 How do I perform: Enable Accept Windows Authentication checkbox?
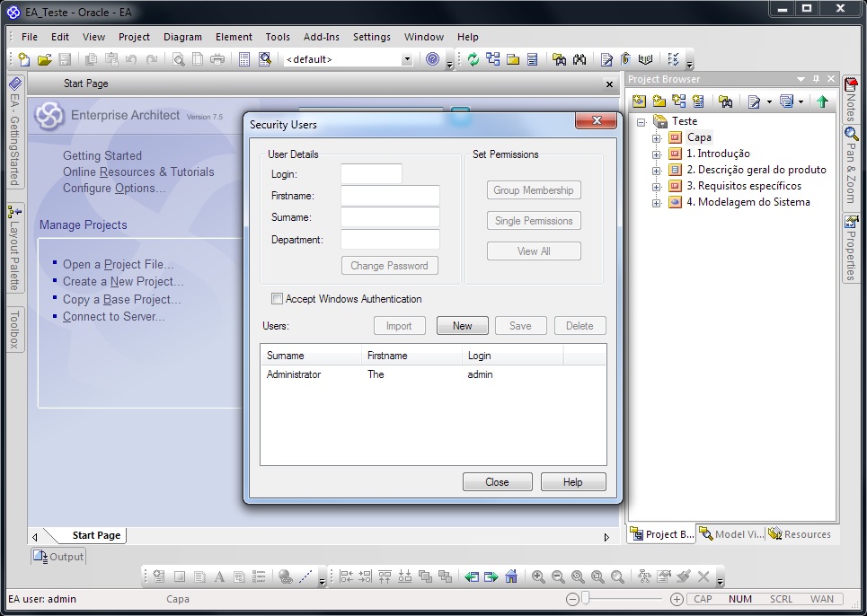click(278, 299)
